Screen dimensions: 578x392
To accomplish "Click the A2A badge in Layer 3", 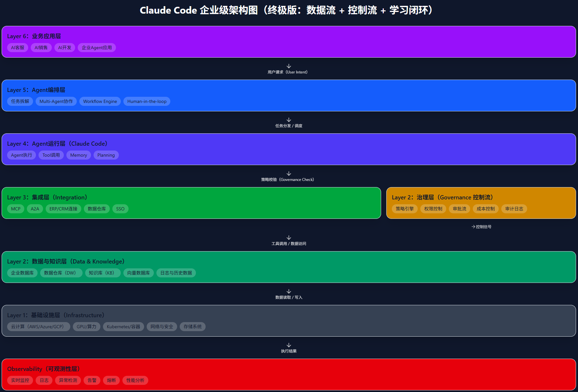I will tap(35, 209).
